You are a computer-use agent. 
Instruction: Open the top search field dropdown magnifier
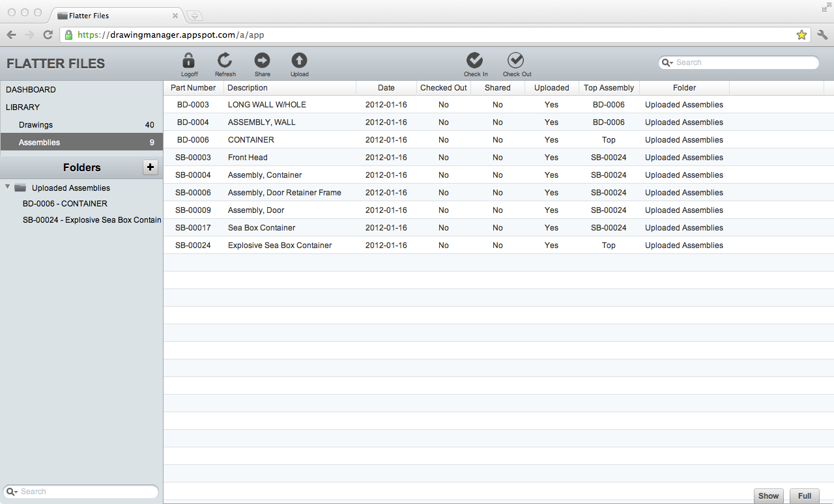[x=667, y=63]
